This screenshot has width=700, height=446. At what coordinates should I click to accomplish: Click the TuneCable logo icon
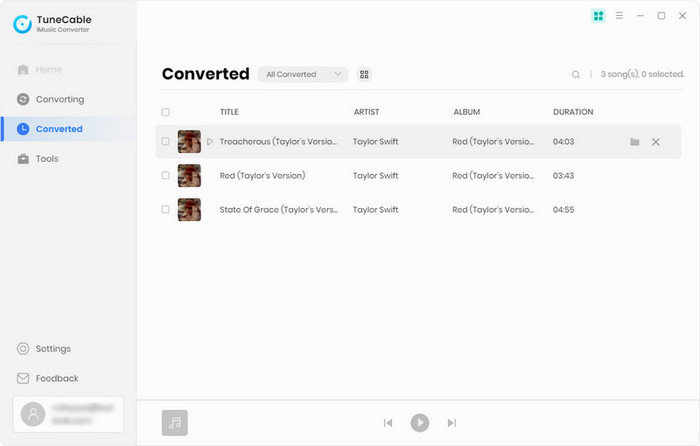[x=22, y=24]
